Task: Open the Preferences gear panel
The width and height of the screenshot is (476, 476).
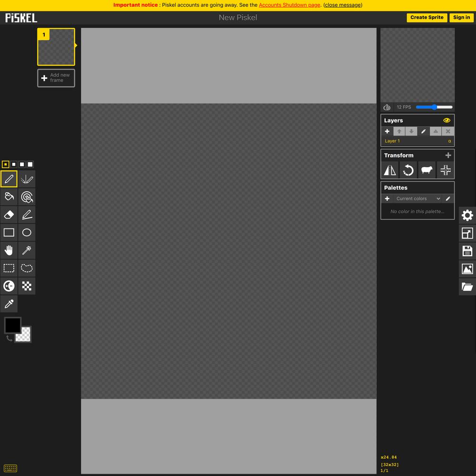Action: [x=467, y=215]
